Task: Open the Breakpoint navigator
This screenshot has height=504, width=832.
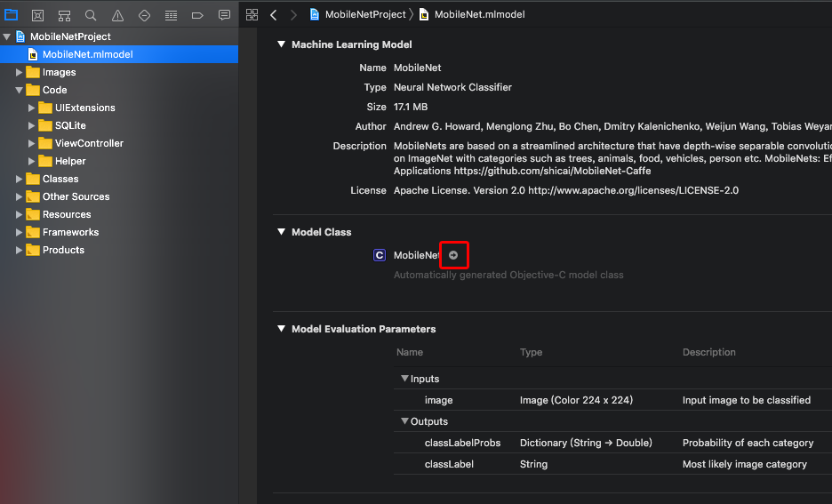Action: (x=197, y=15)
